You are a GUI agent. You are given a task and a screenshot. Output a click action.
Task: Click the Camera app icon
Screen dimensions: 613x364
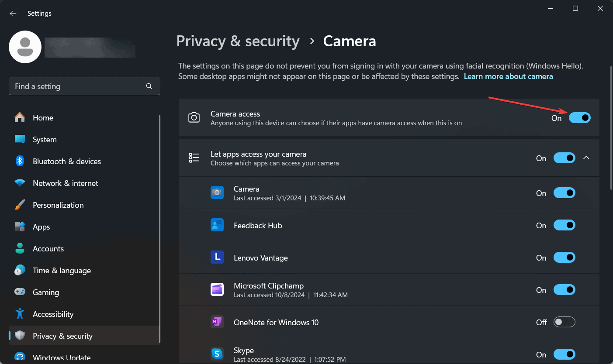pyautogui.click(x=217, y=193)
